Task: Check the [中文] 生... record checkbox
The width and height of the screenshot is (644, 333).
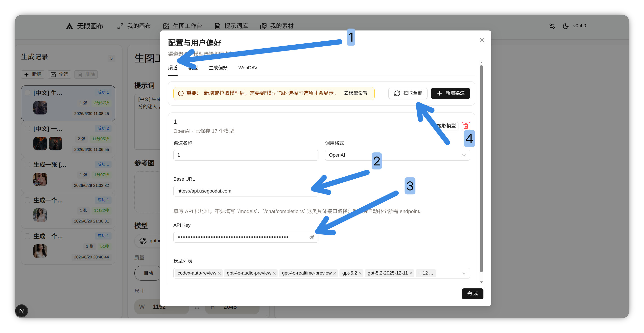Action: coord(27,93)
